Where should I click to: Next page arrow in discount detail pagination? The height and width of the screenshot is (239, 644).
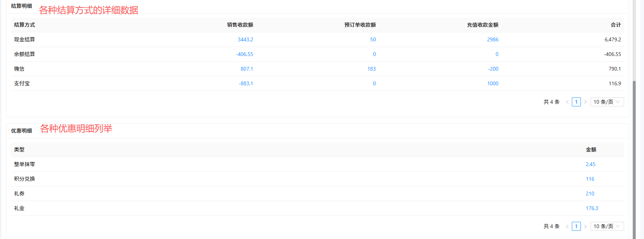(x=585, y=226)
